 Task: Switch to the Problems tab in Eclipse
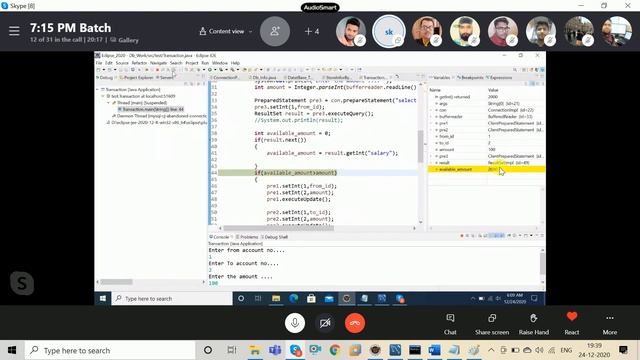[x=247, y=237]
